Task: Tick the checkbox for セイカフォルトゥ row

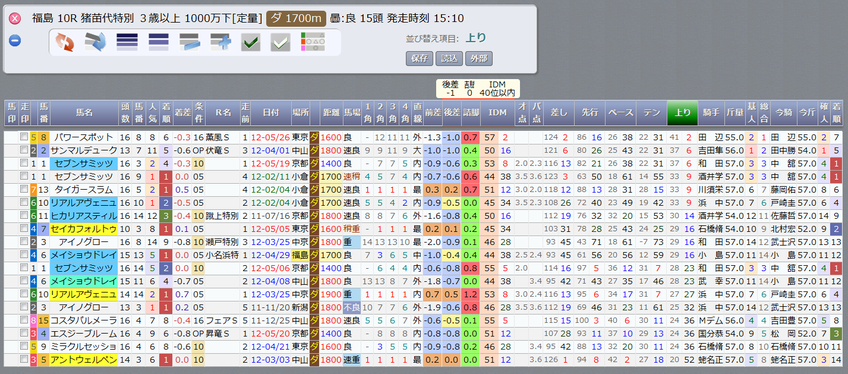Action: (x=23, y=229)
